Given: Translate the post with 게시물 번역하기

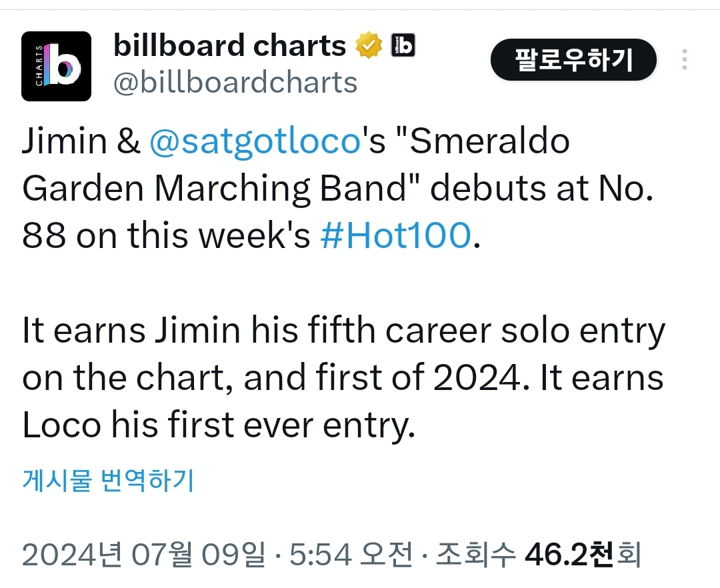Looking at the screenshot, I should [108, 480].
